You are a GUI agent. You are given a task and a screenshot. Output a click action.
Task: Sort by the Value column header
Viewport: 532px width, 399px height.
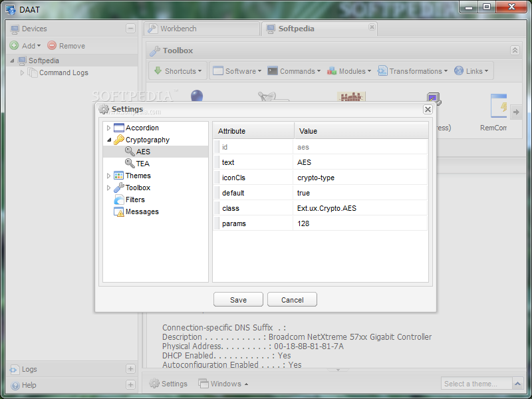click(x=361, y=131)
